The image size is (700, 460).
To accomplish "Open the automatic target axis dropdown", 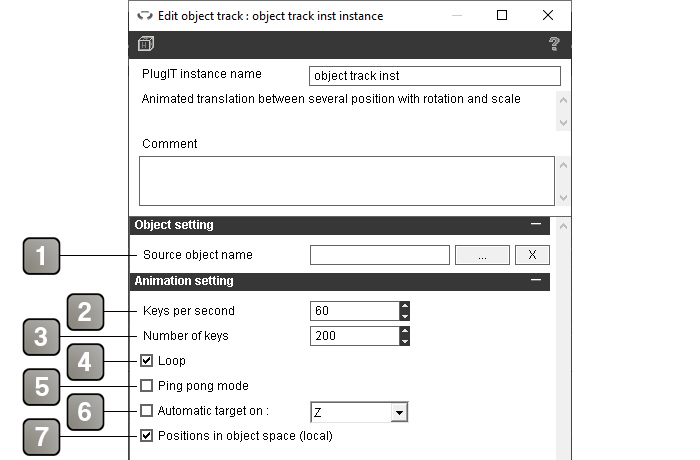I will [x=399, y=412].
